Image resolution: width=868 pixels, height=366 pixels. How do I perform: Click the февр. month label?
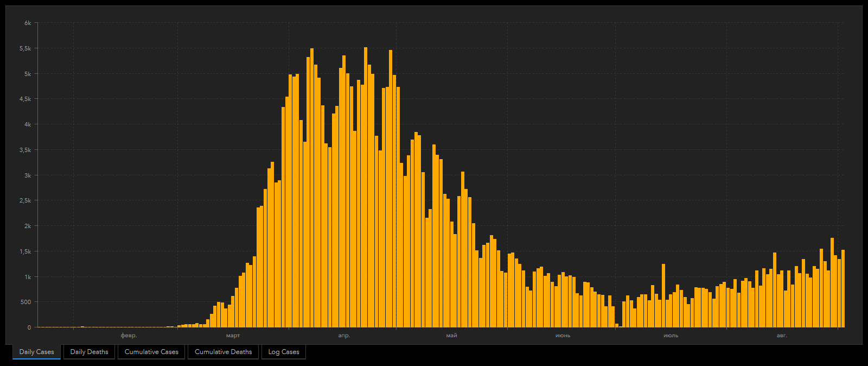pyautogui.click(x=129, y=336)
